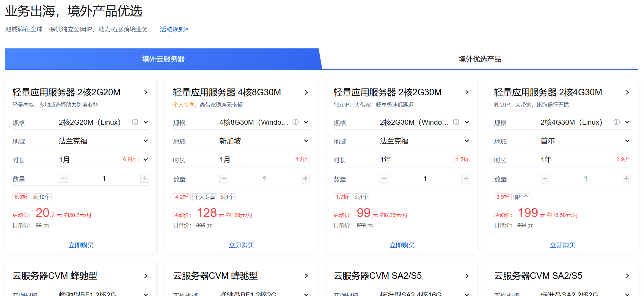Switch to 境外优选产品 tab

(480, 59)
